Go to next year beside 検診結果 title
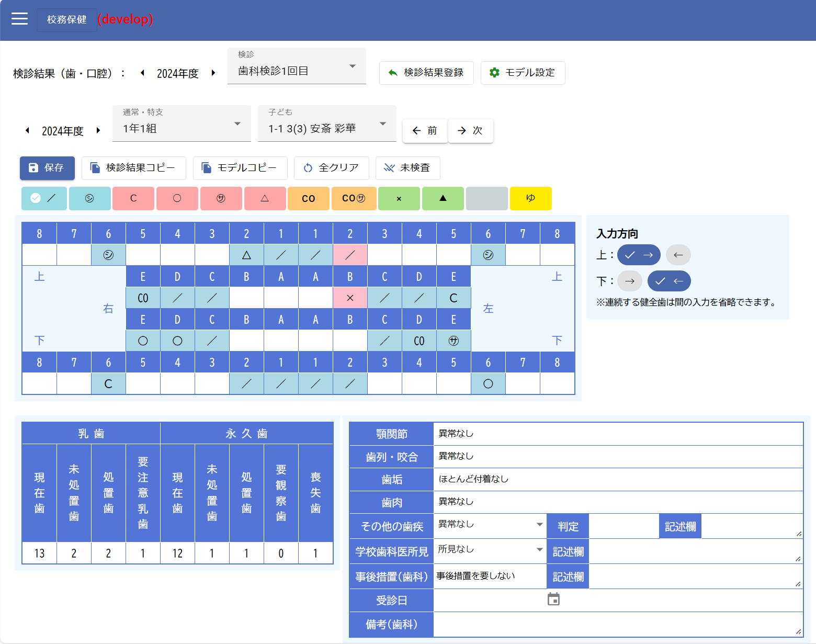 213,73
